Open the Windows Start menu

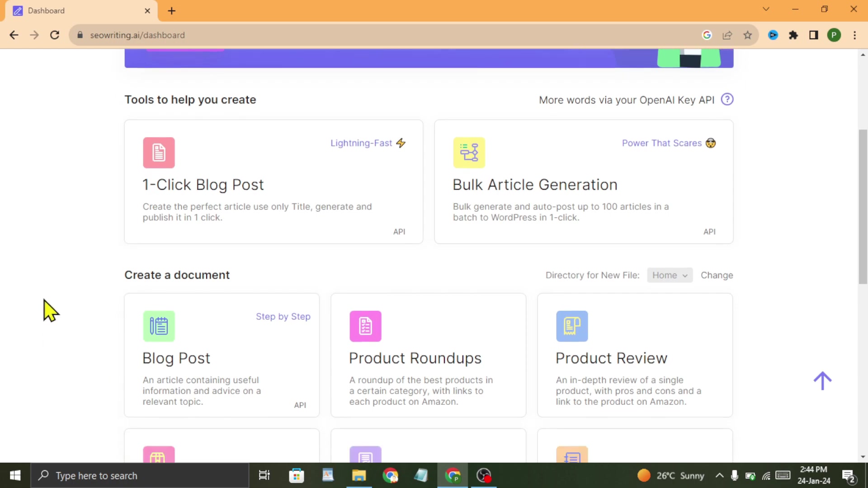coord(15,475)
